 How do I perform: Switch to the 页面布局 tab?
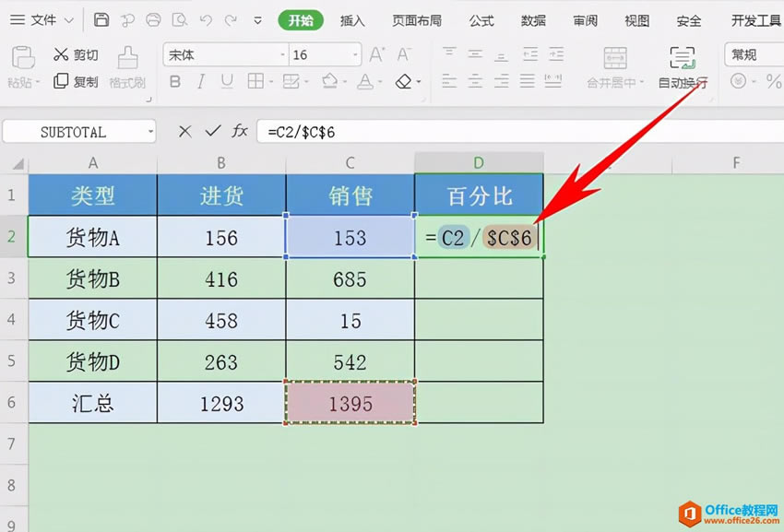(417, 20)
